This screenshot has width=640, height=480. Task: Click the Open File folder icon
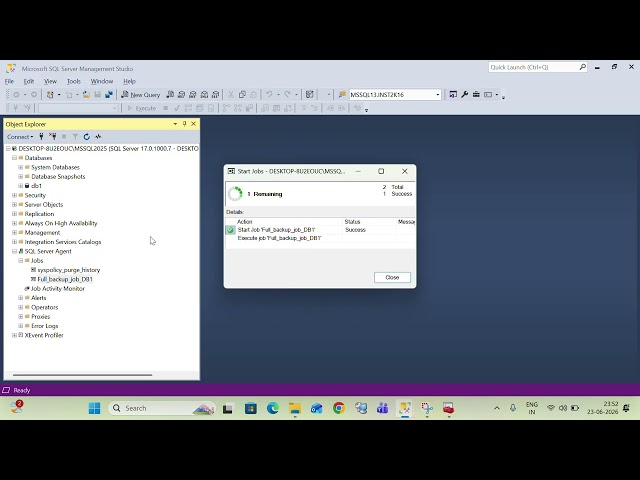pos(86,95)
